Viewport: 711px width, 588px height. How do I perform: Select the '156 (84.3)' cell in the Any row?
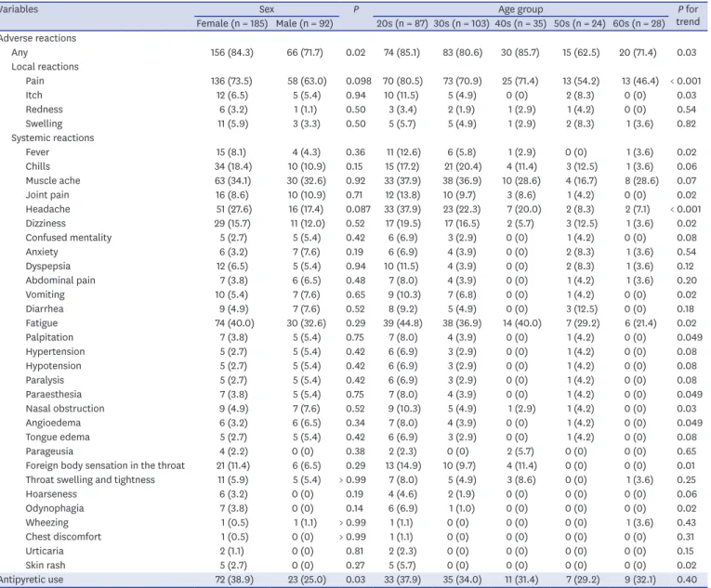(231, 53)
